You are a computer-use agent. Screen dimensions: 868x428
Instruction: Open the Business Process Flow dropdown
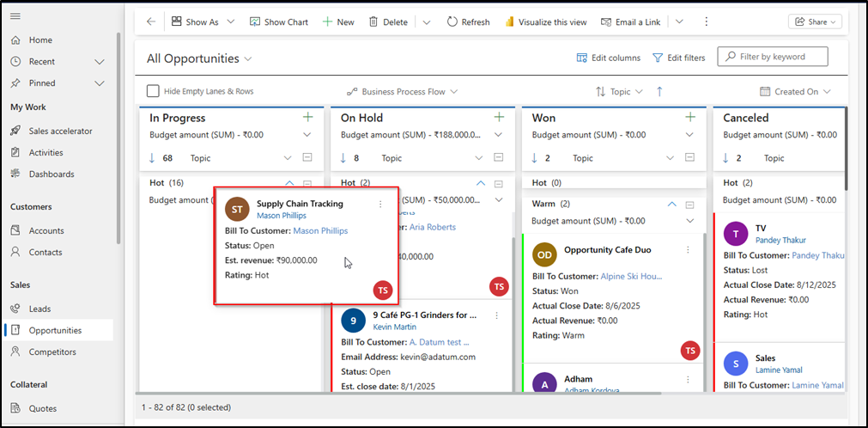(x=402, y=91)
